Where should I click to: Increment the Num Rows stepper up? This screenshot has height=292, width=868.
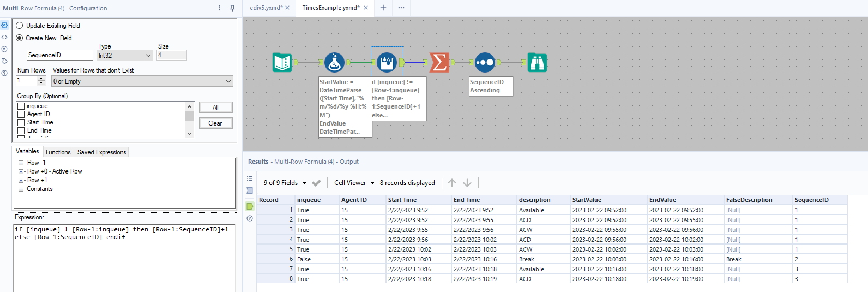(x=41, y=79)
